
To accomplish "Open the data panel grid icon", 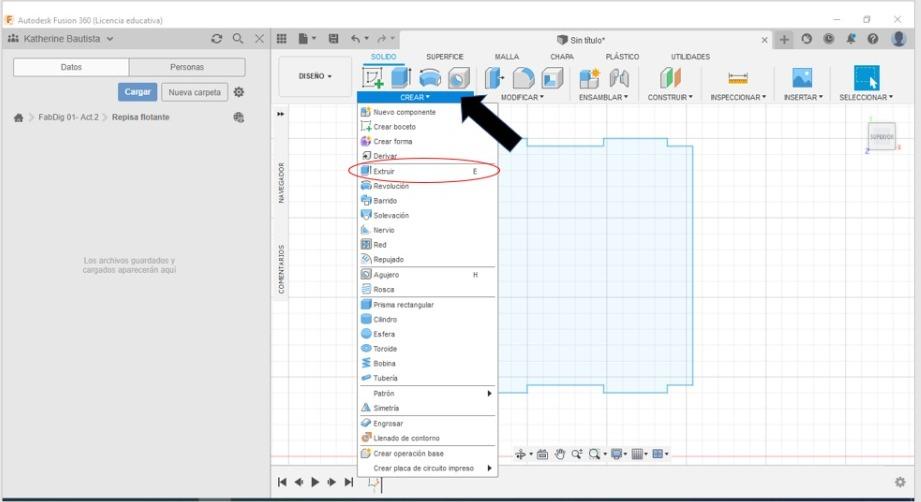I will pos(281,39).
